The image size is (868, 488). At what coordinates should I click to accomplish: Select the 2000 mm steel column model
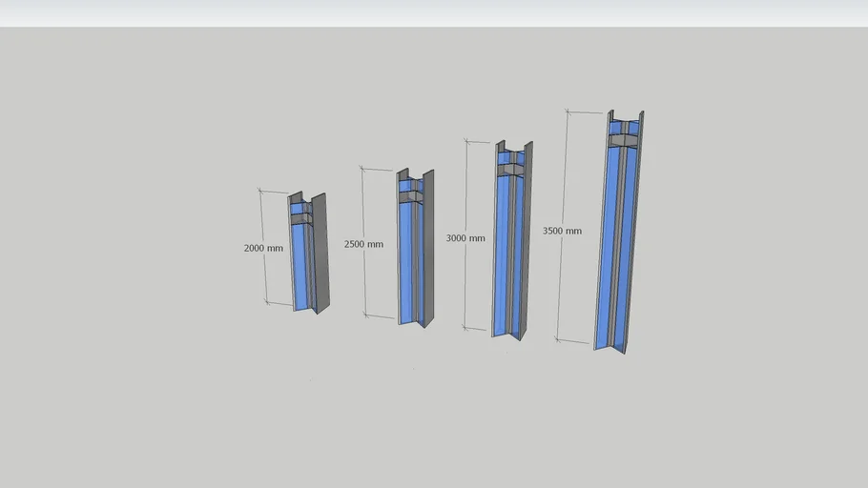pyautogui.click(x=308, y=253)
